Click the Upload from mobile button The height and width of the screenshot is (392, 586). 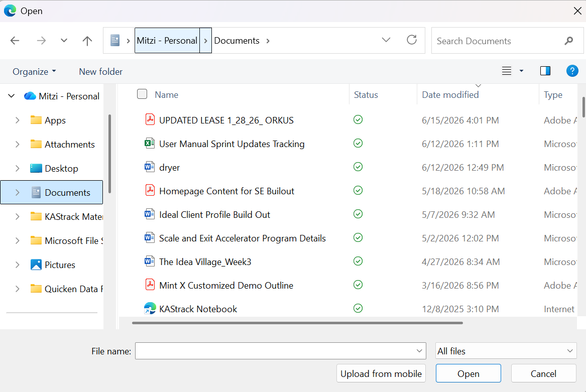point(381,373)
